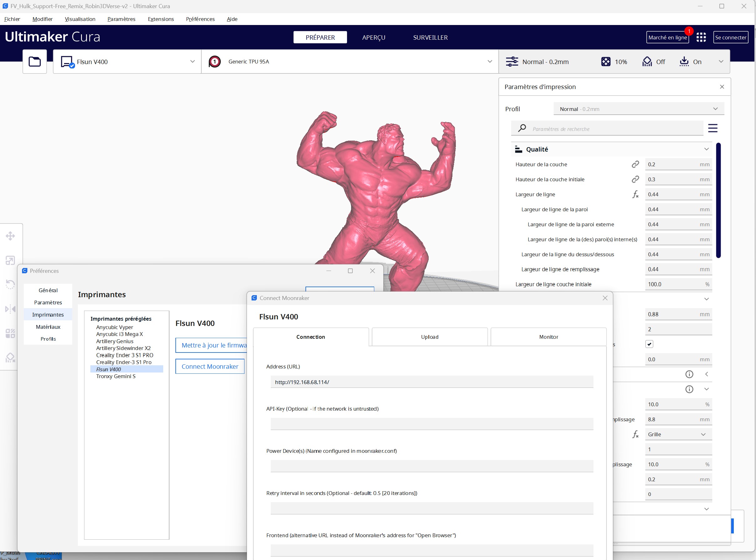Image resolution: width=756 pixels, height=560 pixels.
Task: Click the adhesion On icon
Action: (684, 62)
